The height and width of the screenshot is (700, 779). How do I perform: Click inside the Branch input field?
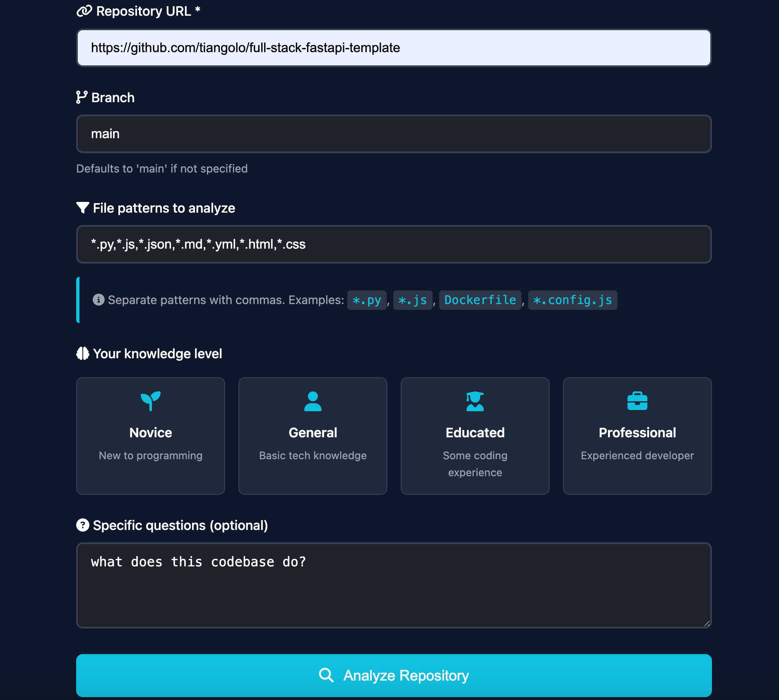pyautogui.click(x=393, y=134)
